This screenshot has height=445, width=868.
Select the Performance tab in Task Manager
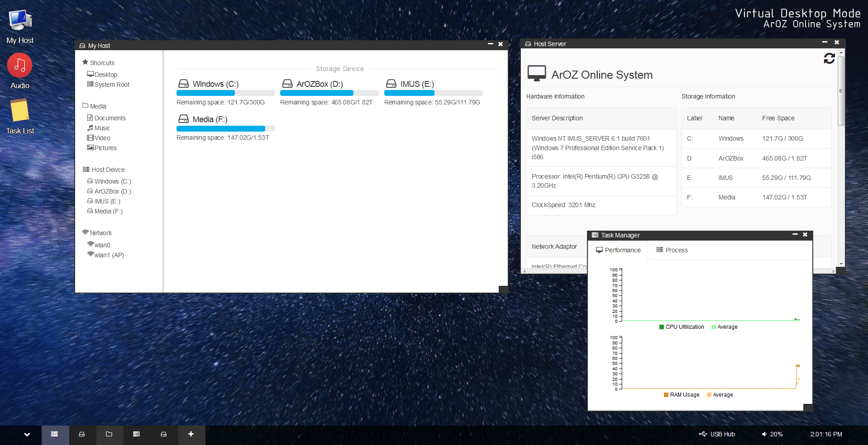[618, 250]
